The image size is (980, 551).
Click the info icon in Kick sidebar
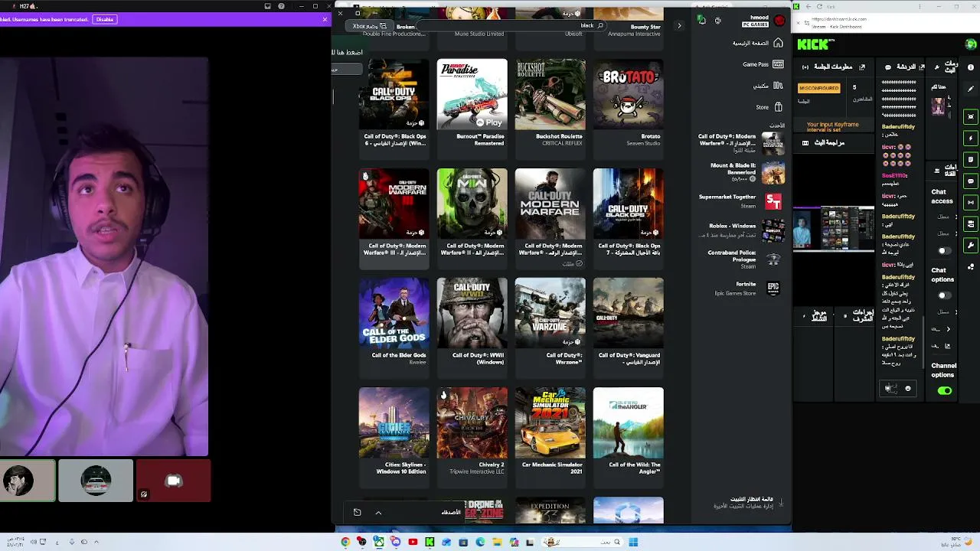(x=971, y=67)
